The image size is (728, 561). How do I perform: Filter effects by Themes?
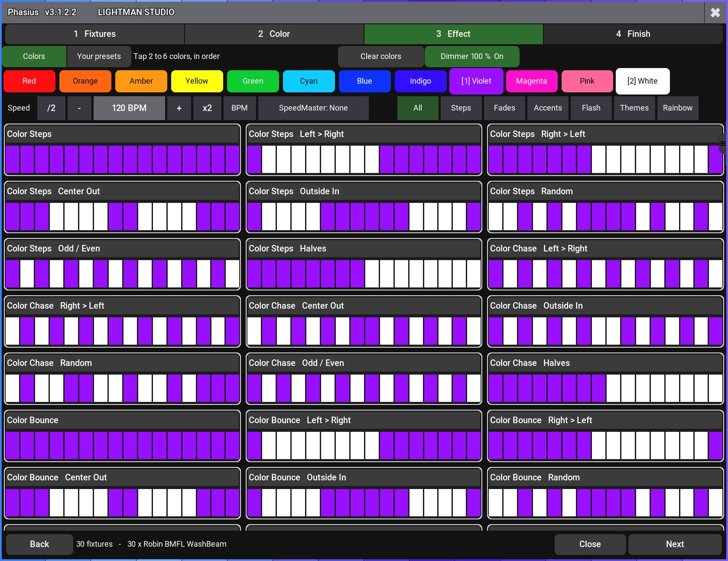tap(634, 108)
